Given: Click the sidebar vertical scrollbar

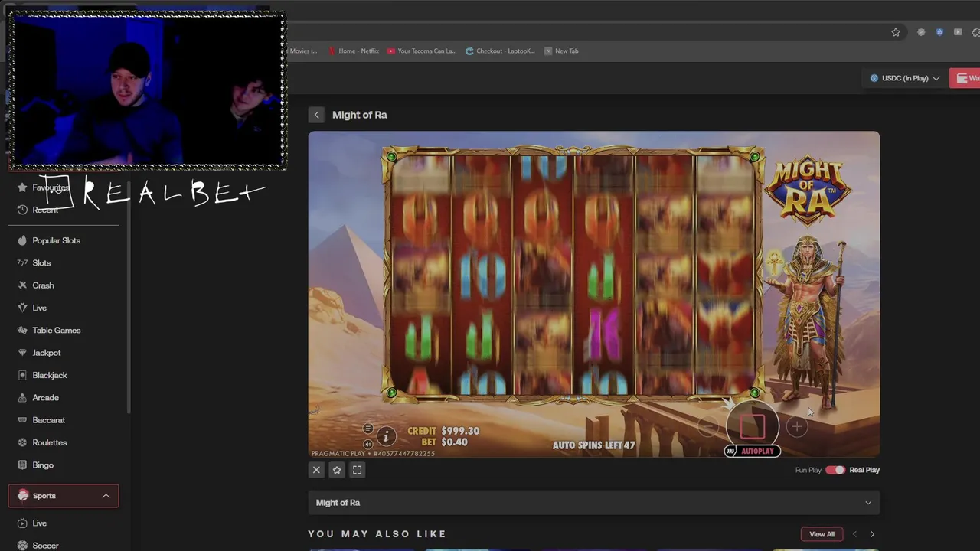Looking at the screenshot, I should 129,298.
